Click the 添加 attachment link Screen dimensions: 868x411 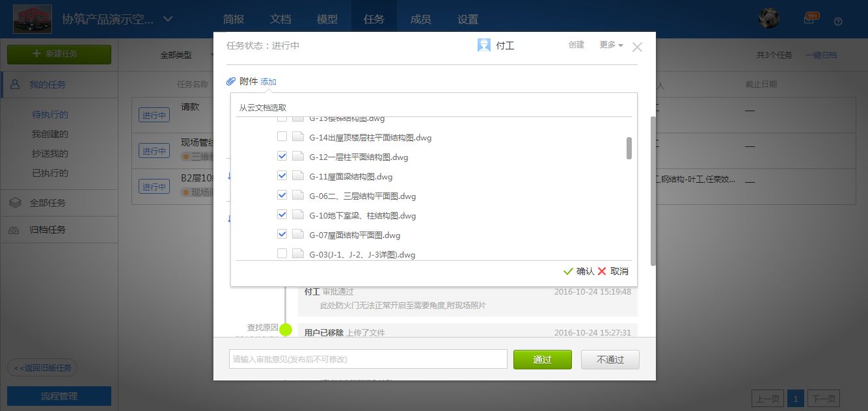coord(268,81)
